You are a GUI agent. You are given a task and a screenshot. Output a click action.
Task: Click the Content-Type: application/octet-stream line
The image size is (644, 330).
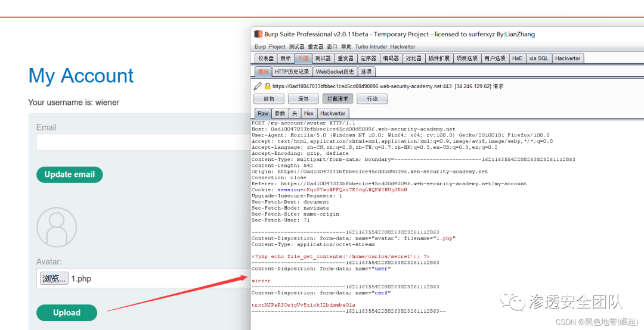tap(313, 244)
